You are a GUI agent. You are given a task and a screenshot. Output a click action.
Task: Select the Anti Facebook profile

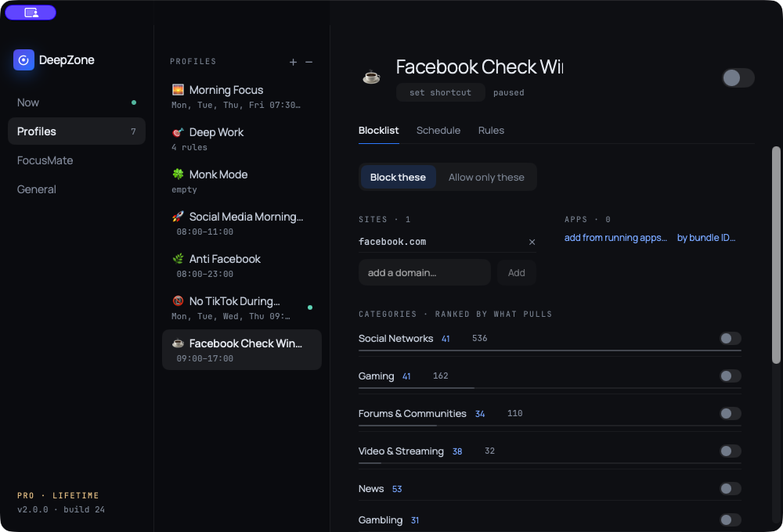tap(242, 265)
